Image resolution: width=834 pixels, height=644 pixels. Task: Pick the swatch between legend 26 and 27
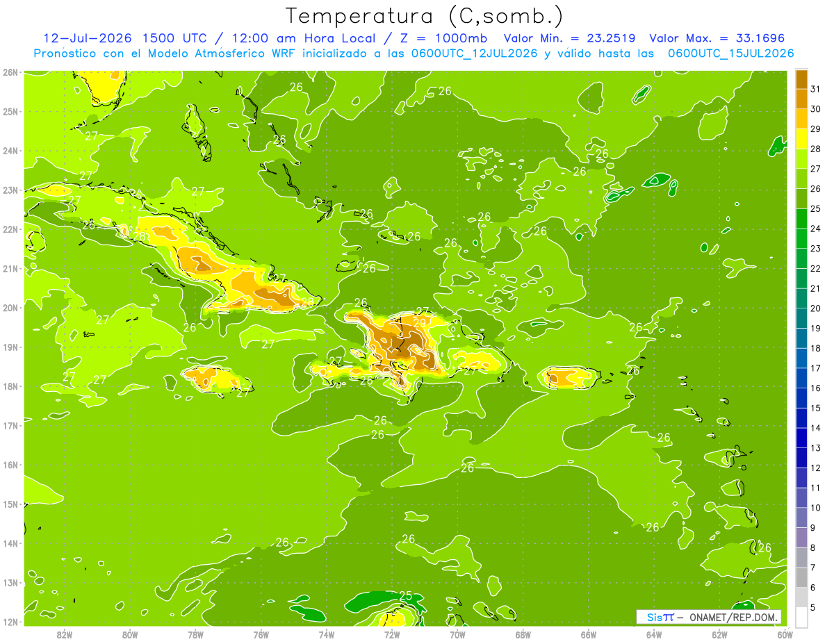coord(801,179)
